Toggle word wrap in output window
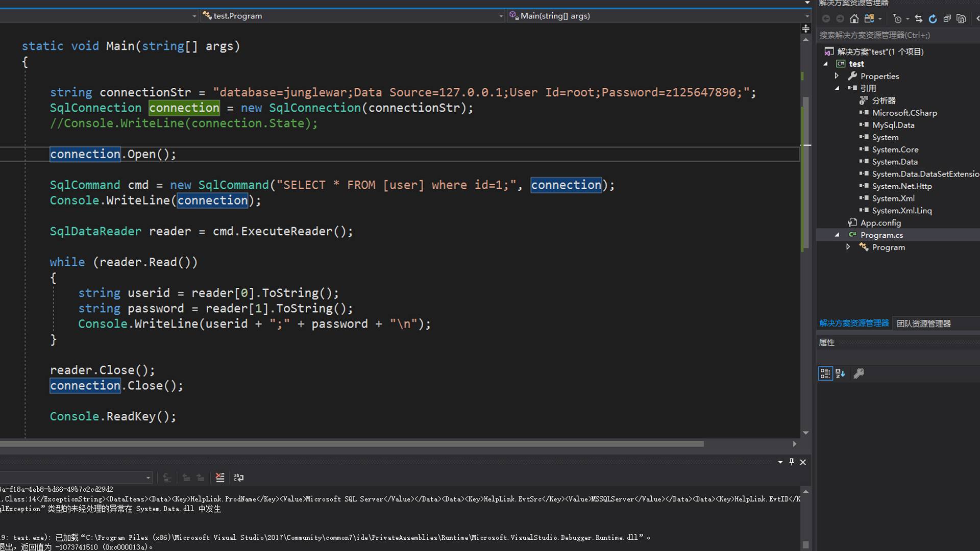The height and width of the screenshot is (551, 980). (x=239, y=478)
